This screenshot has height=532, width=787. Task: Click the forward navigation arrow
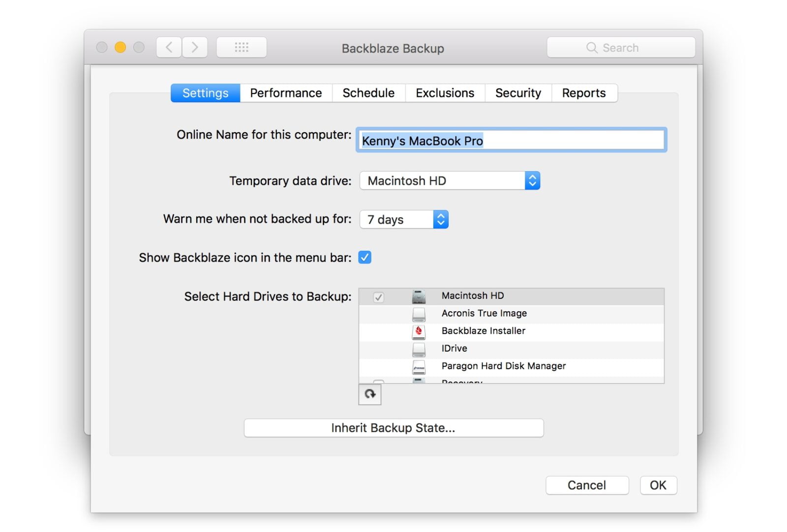(195, 47)
